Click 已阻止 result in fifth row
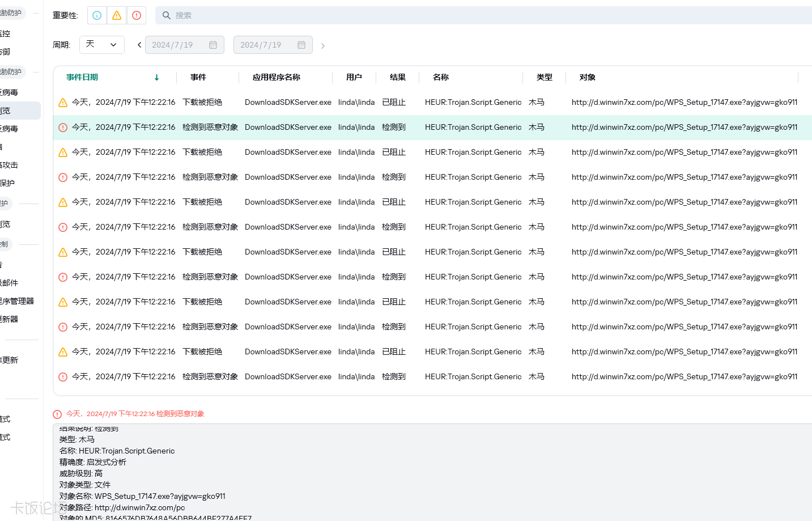Screen dimensions: 812x521 (394, 202)
